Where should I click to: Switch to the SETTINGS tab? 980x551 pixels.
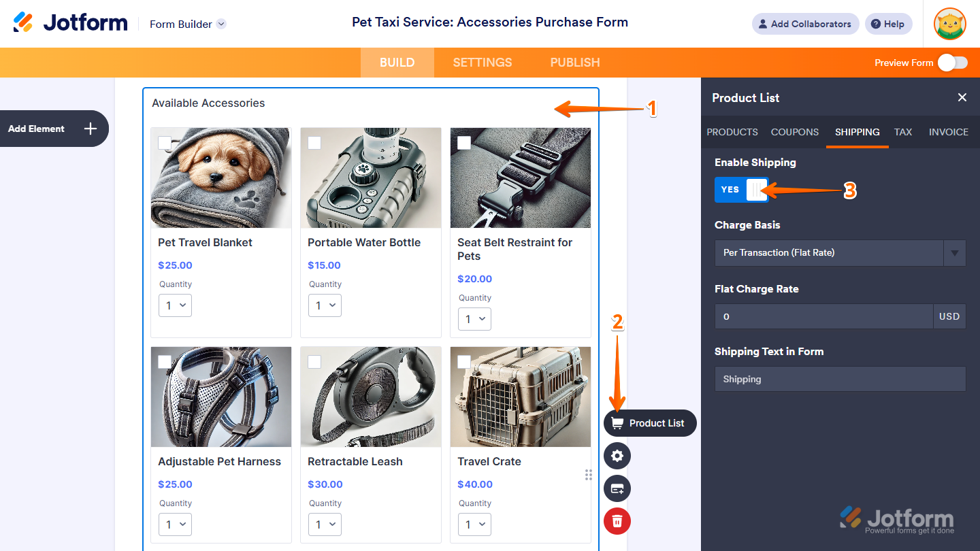(x=483, y=63)
